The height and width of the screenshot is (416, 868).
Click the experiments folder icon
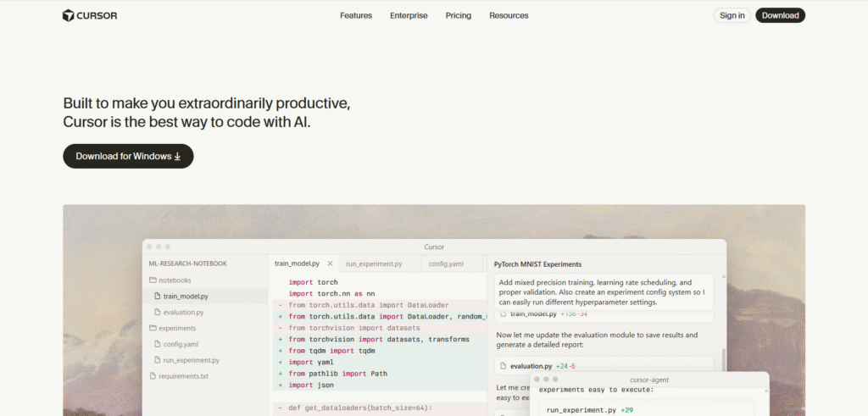tap(153, 328)
